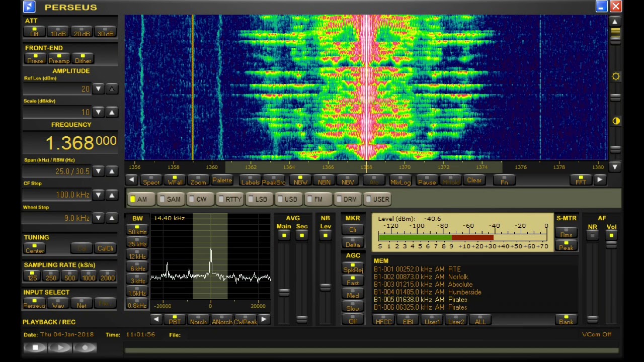644x362 pixels.
Task: Decrease Scale dB/div with down arrow
Action: point(98,112)
